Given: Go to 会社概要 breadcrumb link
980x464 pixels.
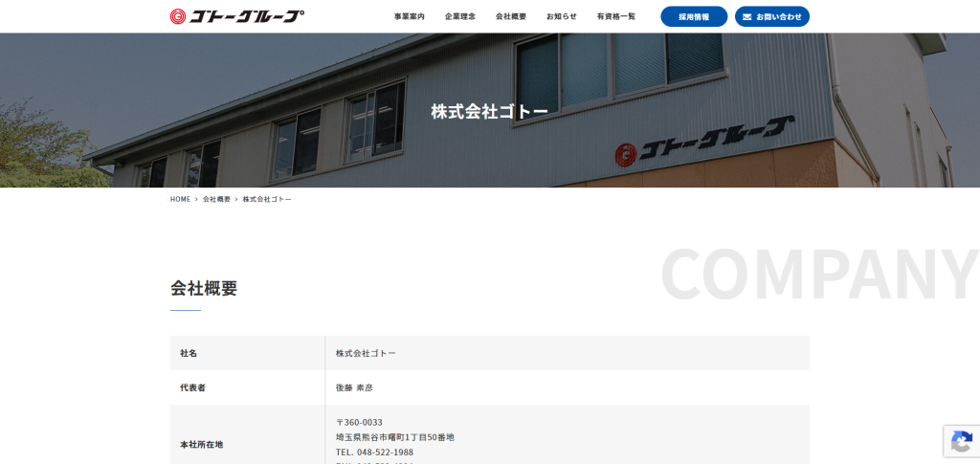Looking at the screenshot, I should click(x=216, y=199).
